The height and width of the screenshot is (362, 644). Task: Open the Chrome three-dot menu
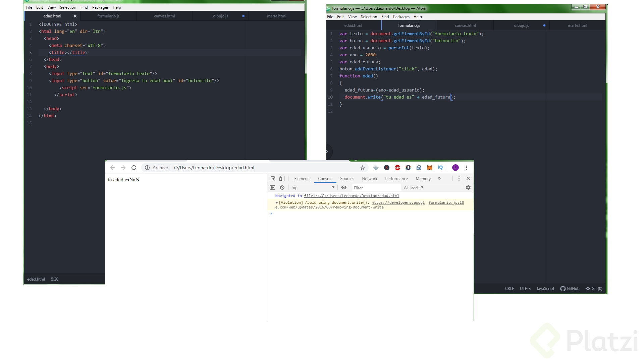pos(466,168)
